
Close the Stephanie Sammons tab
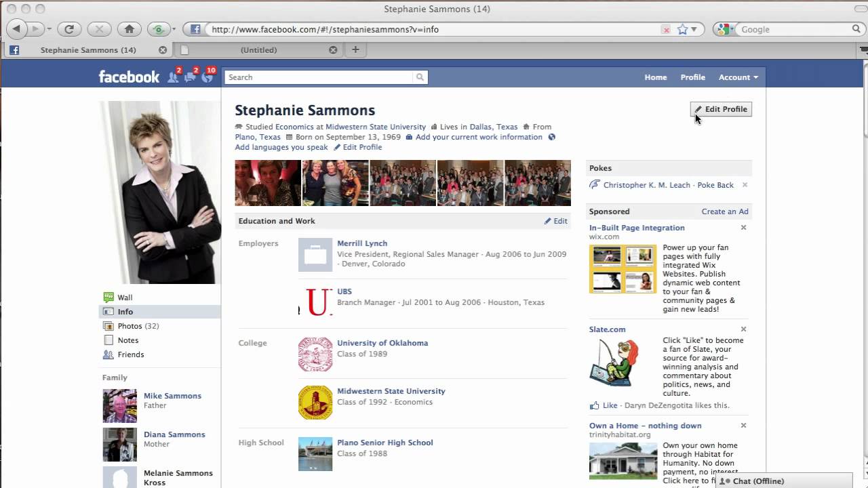pos(163,50)
